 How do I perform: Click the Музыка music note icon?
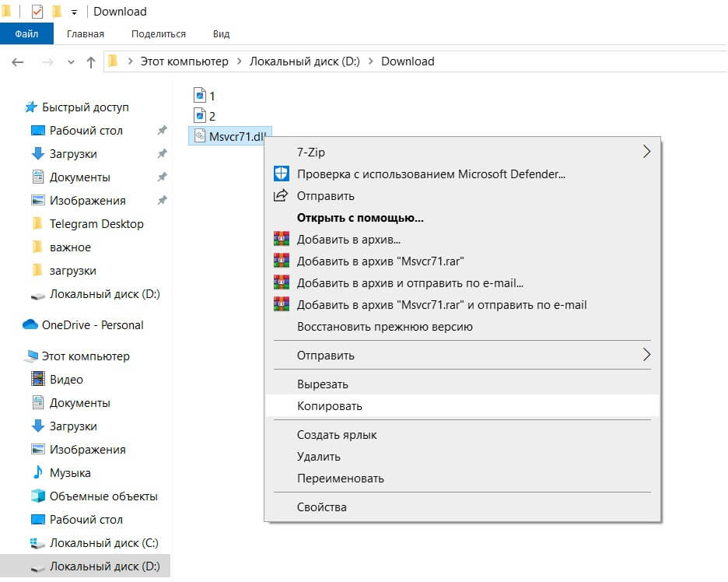point(37,472)
